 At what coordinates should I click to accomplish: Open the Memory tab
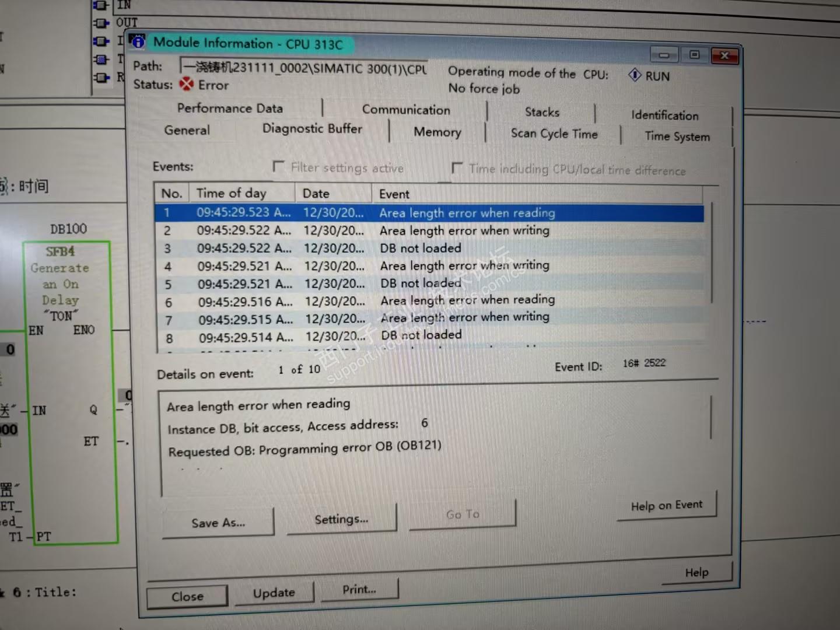437,132
